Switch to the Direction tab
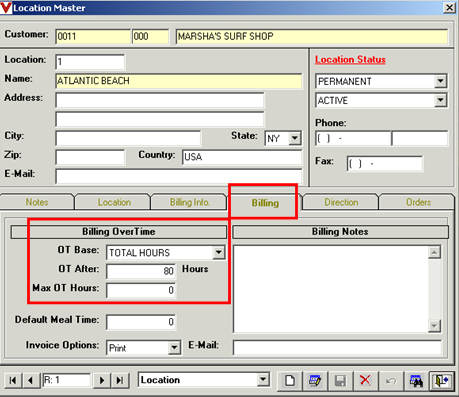The height and width of the screenshot is (397, 459). click(x=341, y=202)
